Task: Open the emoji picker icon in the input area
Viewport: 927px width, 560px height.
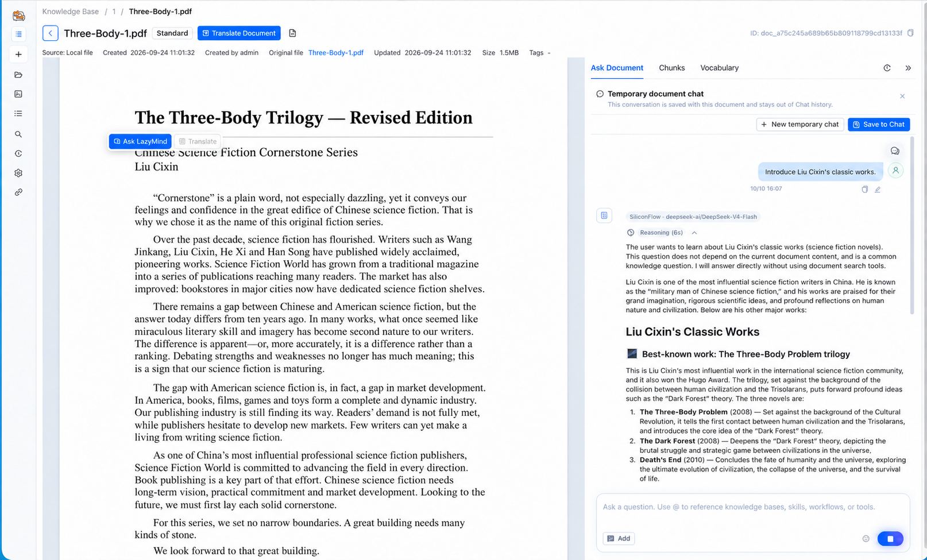Action: pos(866,539)
